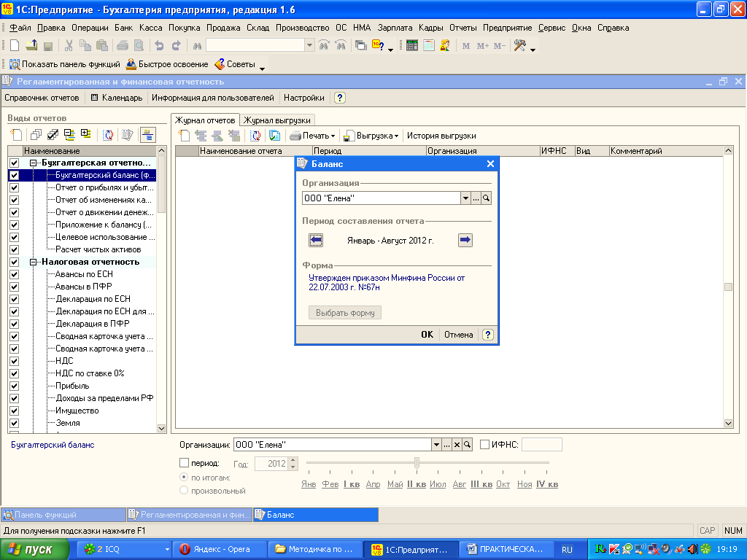Screen dimensions: 747x560
Task: Open the Выгрузка dropdown
Action: click(371, 136)
